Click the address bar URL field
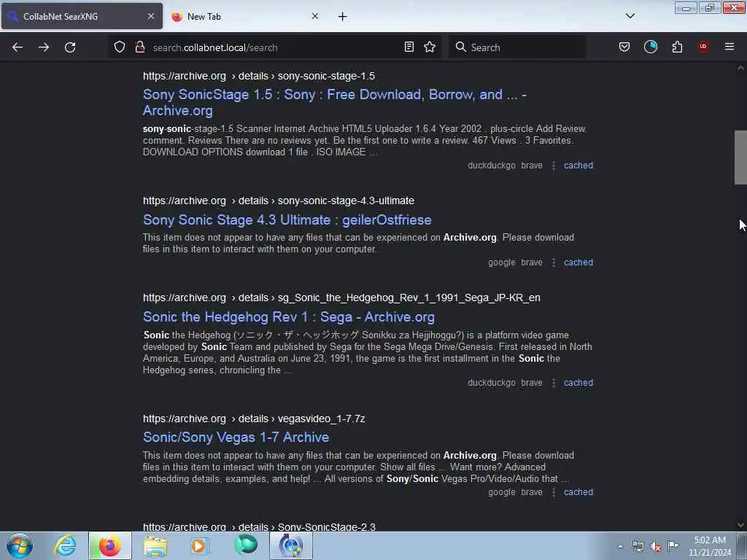 [274, 47]
